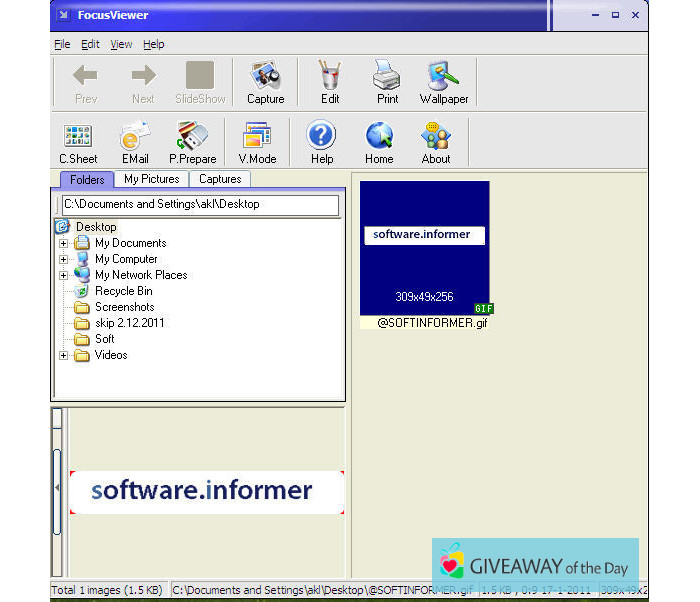Click the folder path input field
Screen dimensions: 700x602
(199, 204)
